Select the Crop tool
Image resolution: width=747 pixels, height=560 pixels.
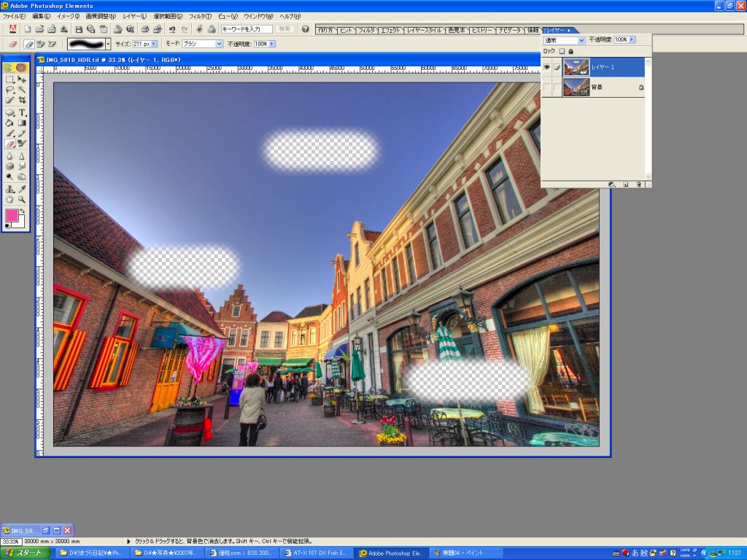(x=22, y=100)
